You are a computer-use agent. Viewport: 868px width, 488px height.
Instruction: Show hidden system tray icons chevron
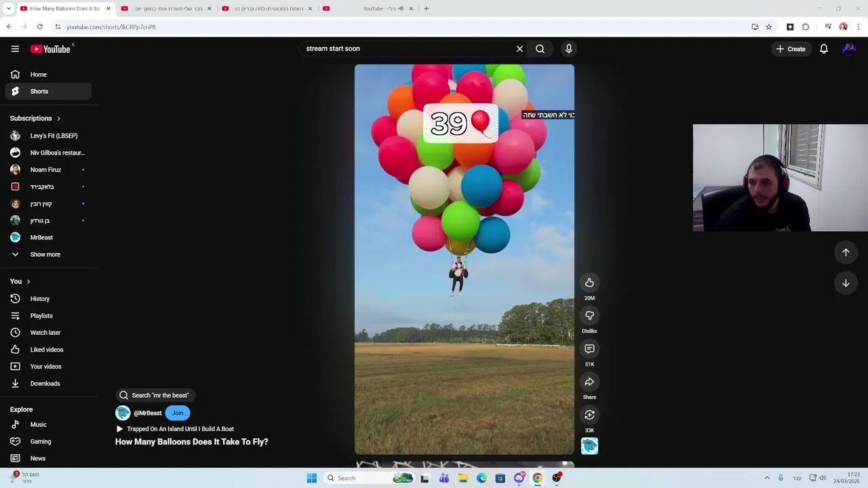[x=767, y=478]
